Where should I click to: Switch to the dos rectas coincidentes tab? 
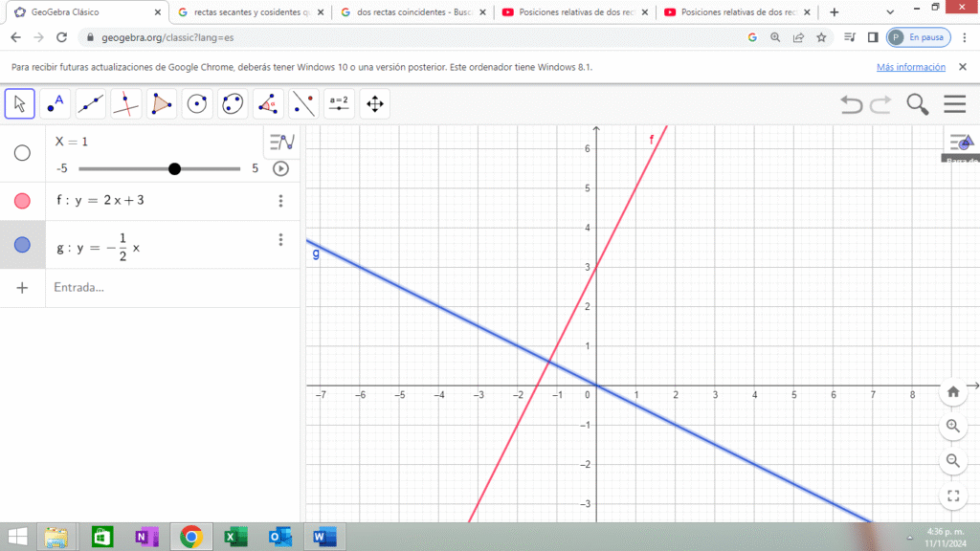(x=407, y=12)
